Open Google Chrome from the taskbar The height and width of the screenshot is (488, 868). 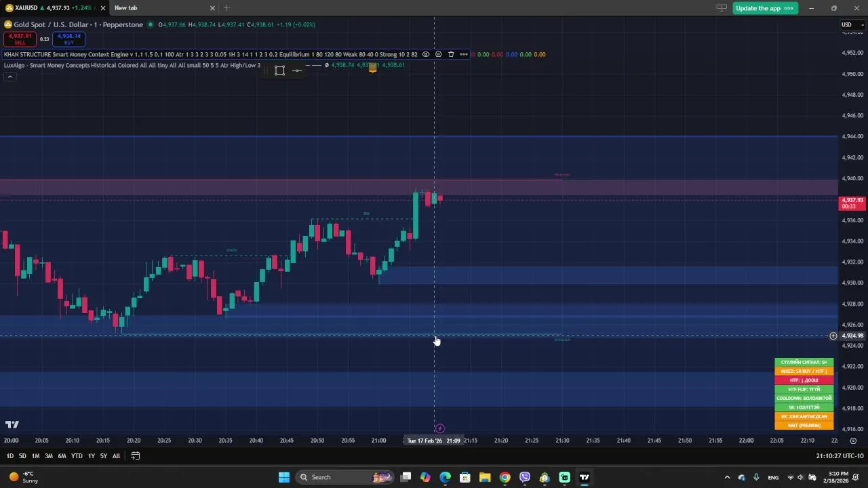pyautogui.click(x=505, y=477)
